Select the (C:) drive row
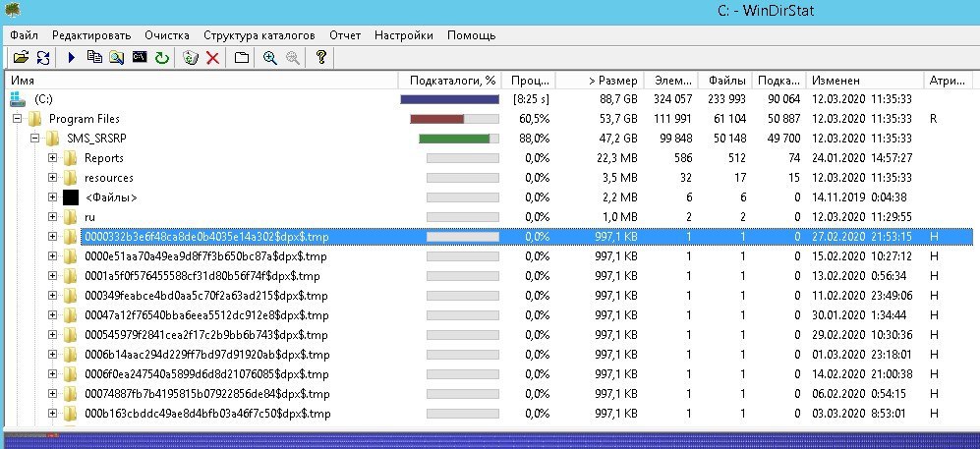Screen dimensions: 980x449 (x=490, y=99)
